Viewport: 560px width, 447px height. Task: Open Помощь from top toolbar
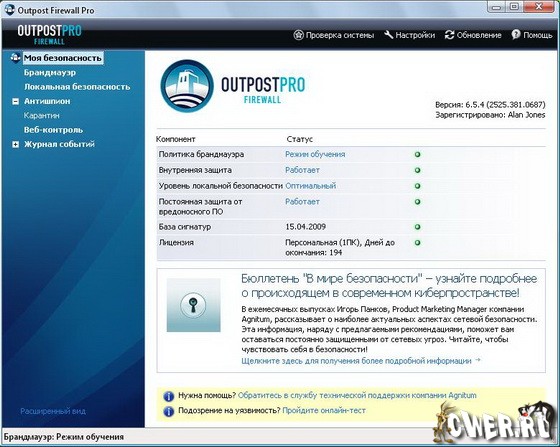coord(532,35)
